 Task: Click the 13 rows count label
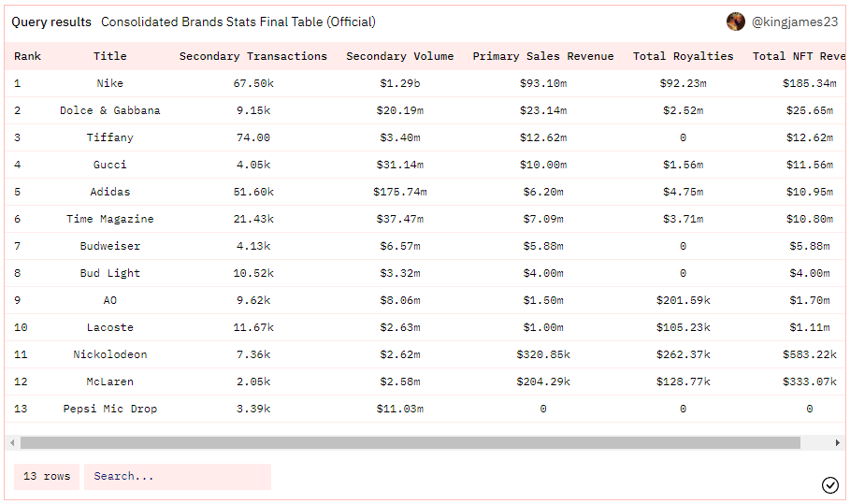pyautogui.click(x=47, y=477)
